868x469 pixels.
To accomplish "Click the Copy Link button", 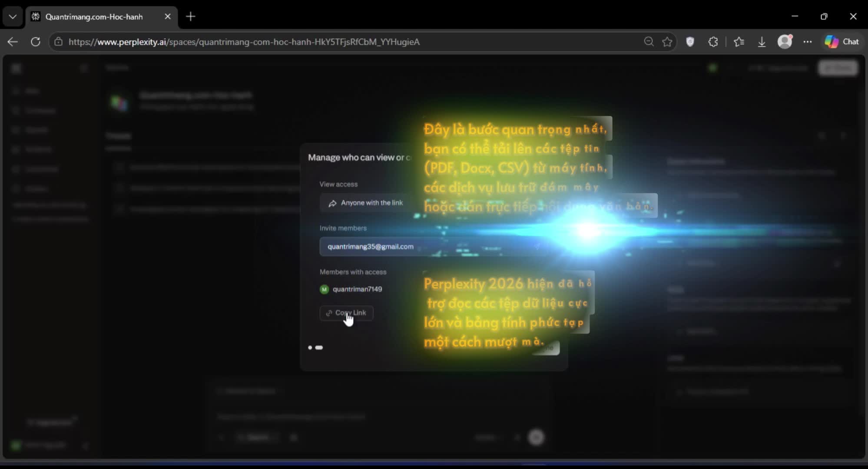I will 346,313.
